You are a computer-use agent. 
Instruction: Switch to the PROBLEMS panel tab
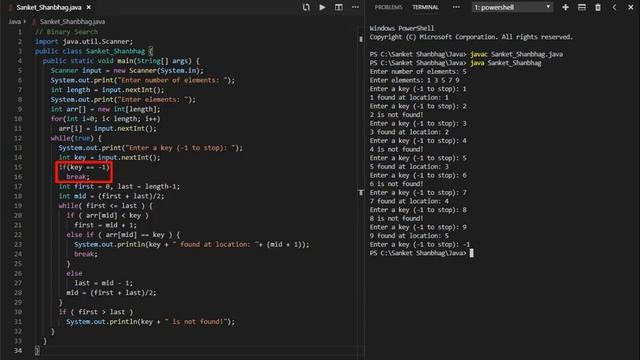click(x=388, y=7)
